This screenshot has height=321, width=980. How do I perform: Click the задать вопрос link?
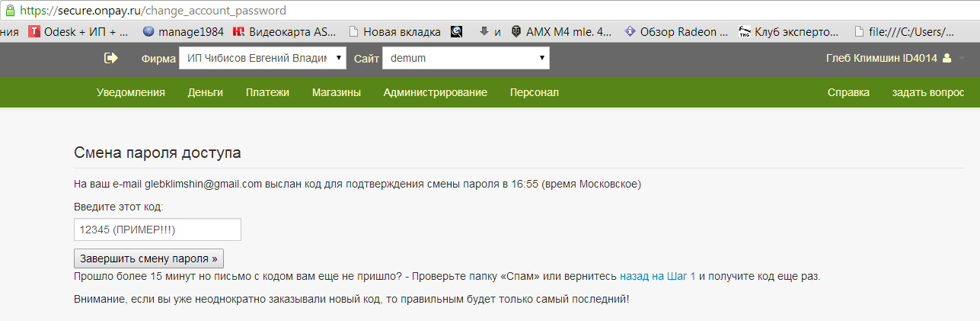click(x=928, y=92)
